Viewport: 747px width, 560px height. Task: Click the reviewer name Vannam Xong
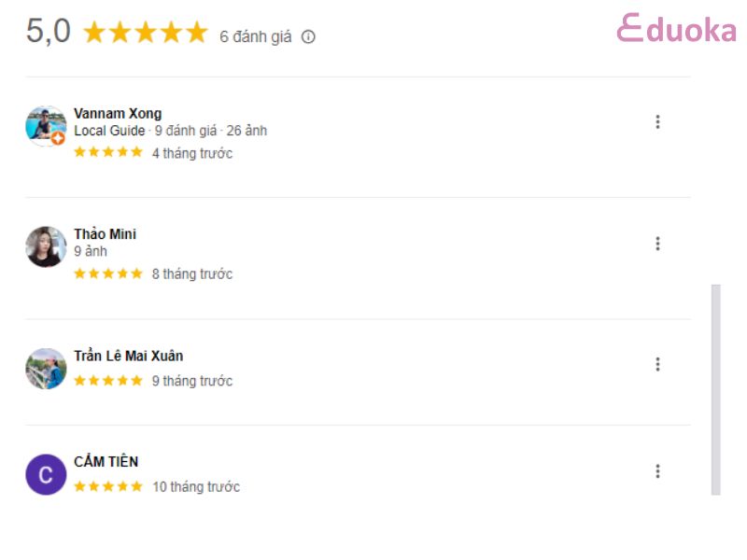coord(118,113)
